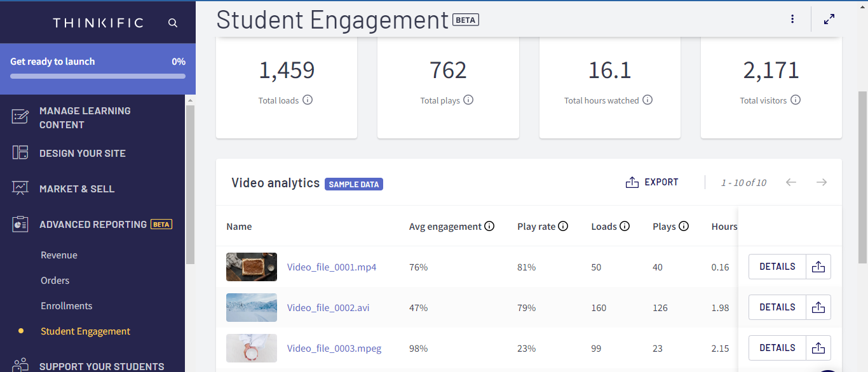
Task: Click the Support Your Students icon
Action: pyautogui.click(x=20, y=364)
